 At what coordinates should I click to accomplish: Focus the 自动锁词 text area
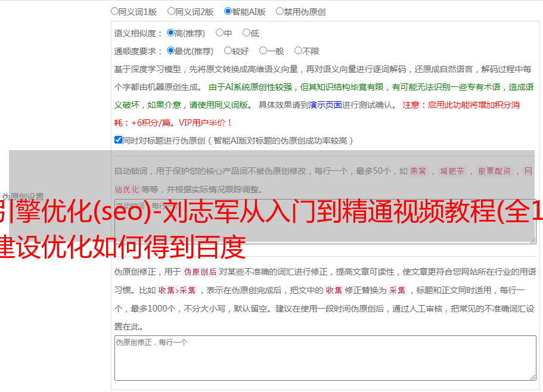point(325,222)
